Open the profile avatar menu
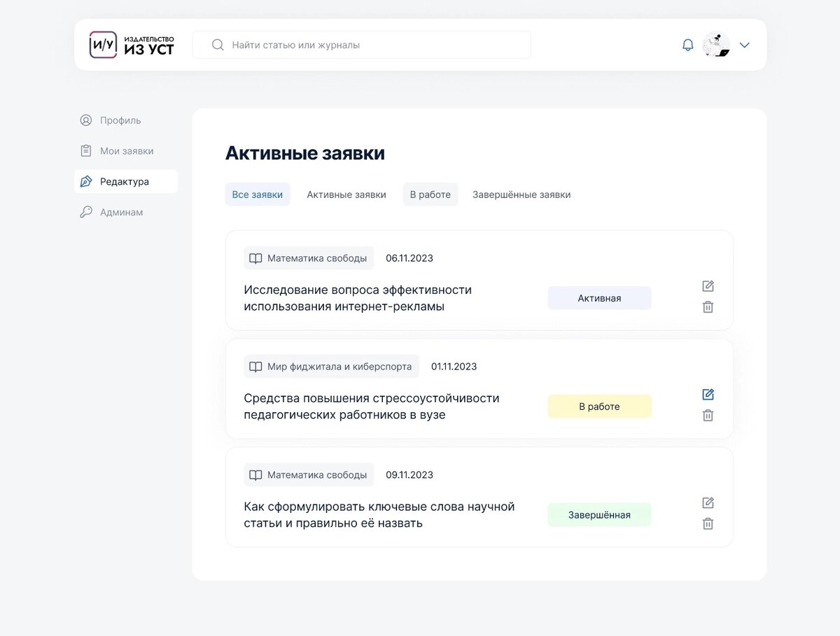The width and height of the screenshot is (840, 636). [715, 44]
